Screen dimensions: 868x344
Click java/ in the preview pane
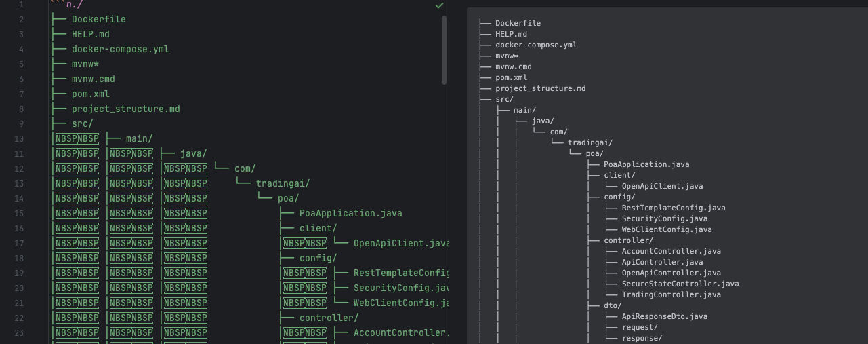[543, 121]
